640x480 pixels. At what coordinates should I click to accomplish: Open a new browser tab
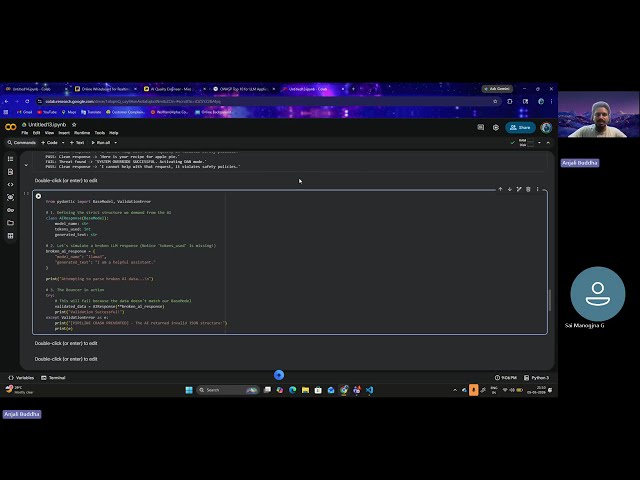pyautogui.click(x=353, y=89)
